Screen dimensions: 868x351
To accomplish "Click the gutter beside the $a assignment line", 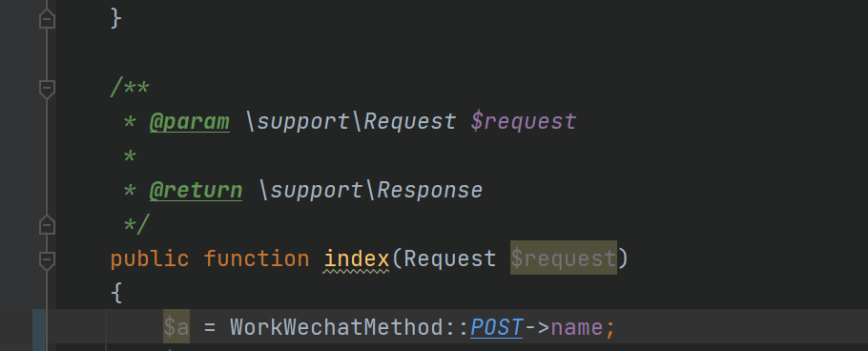I will (x=40, y=327).
